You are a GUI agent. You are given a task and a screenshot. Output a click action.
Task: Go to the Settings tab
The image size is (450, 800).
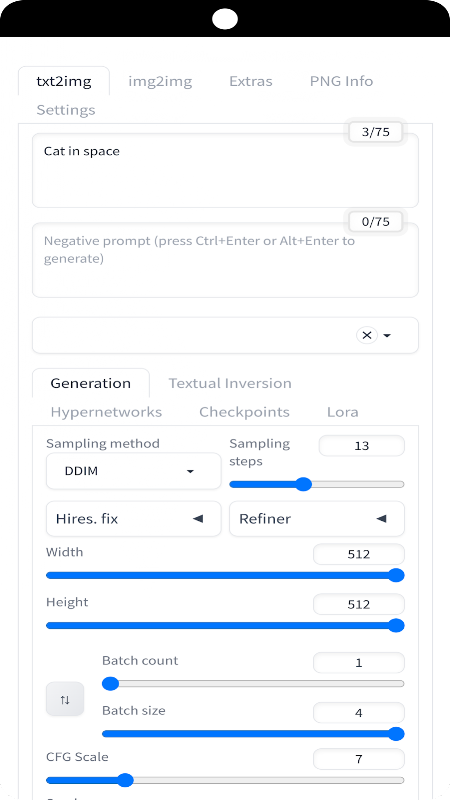(66, 110)
